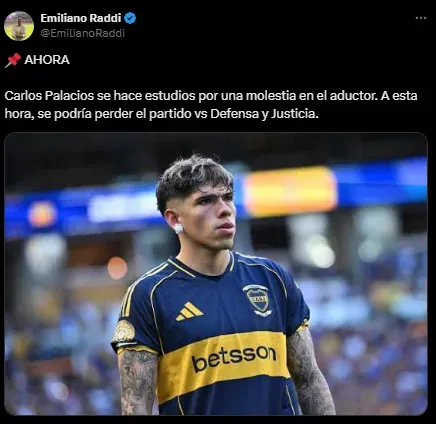The image size is (436, 424).
Task: Click Defensa y Justicia in the tweet text
Action: (264, 114)
